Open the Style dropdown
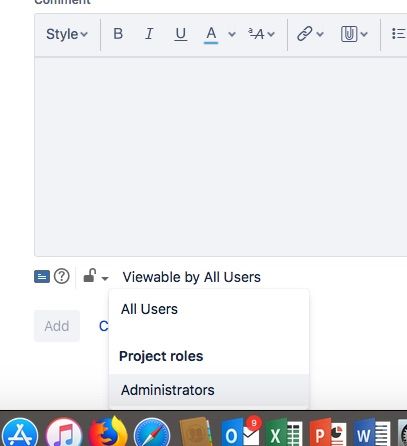 (67, 34)
